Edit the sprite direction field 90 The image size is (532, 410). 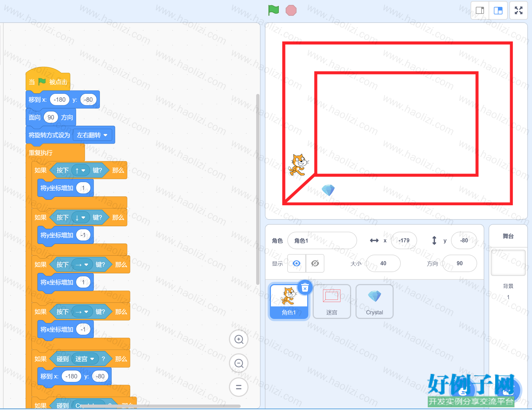pyautogui.click(x=460, y=263)
